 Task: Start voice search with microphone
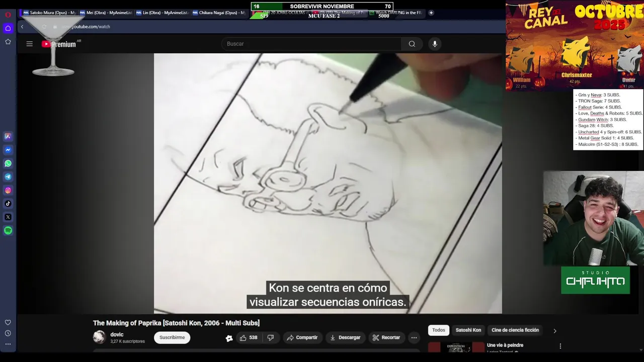tap(435, 44)
